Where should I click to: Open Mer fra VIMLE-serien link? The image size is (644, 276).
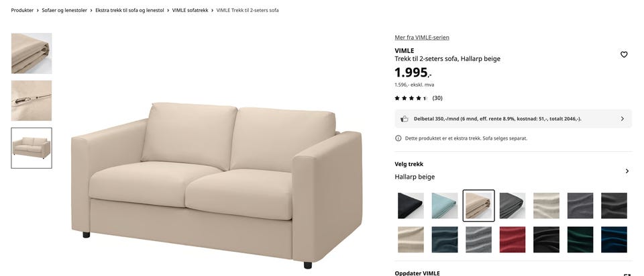click(x=422, y=38)
